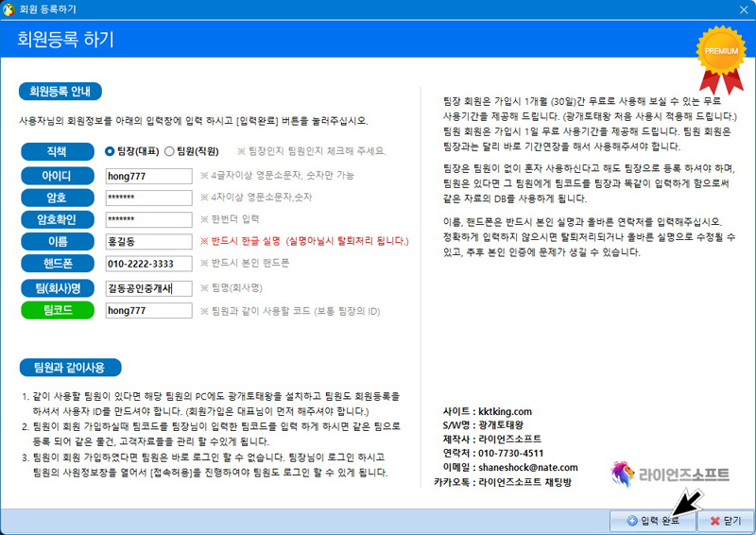756x535 pixels.
Task: Click the 카카오톡 라이언즈소프트 채팅방 text
Action: click(503, 482)
